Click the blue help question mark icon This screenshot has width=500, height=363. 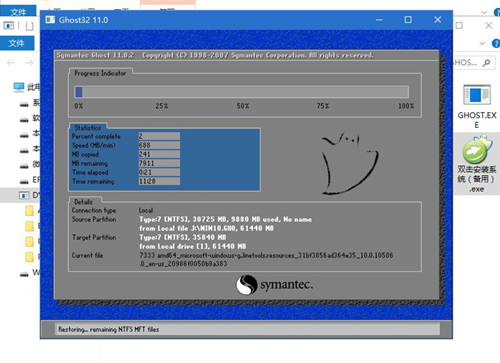[x=496, y=43]
